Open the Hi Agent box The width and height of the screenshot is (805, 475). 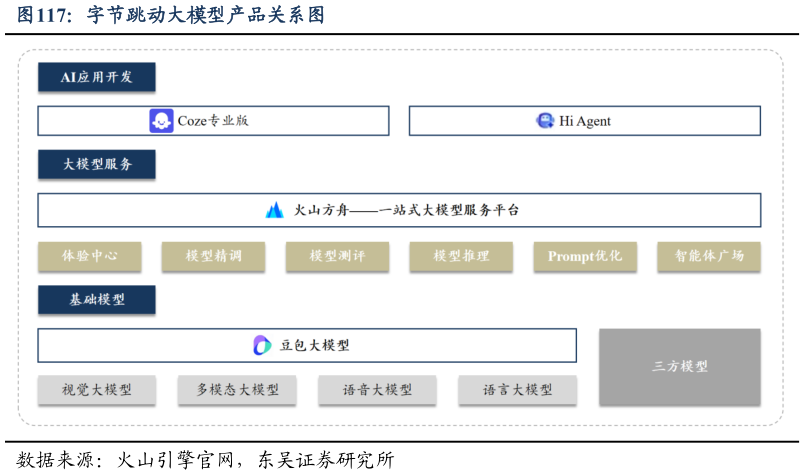pos(585,121)
